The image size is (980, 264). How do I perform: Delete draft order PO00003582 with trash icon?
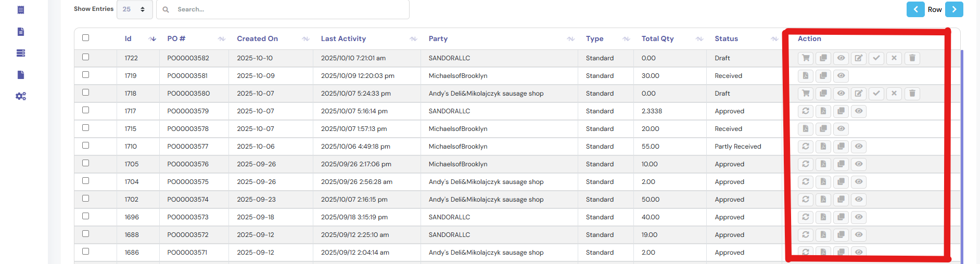912,58
